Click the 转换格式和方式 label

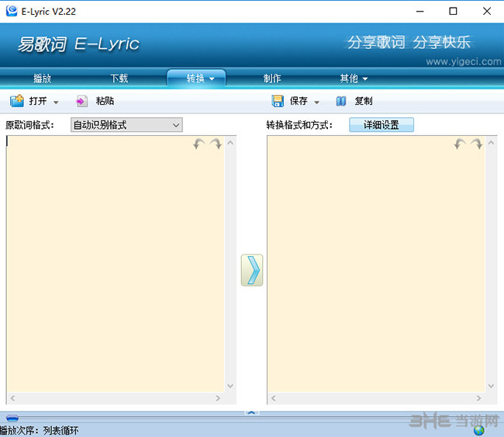[299, 125]
